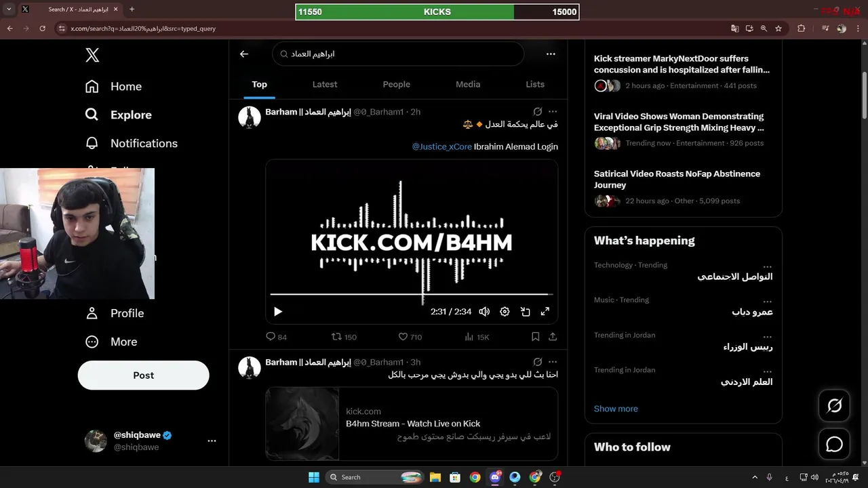
Task: Open options for the Music · Trending topic
Action: coord(767,301)
